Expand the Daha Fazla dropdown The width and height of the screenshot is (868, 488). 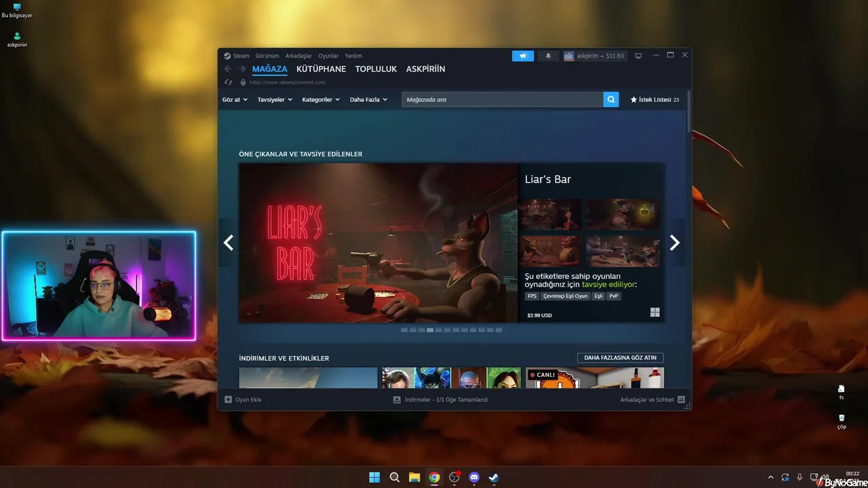click(368, 100)
